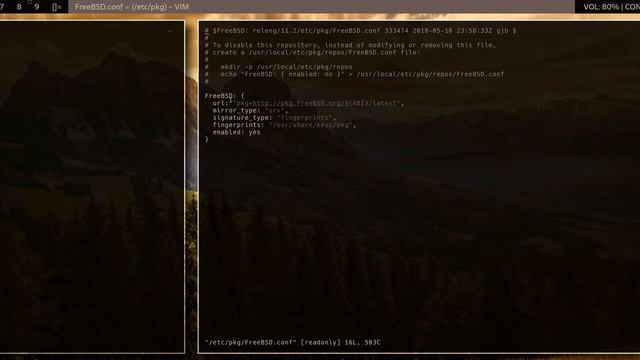Click the "/etc/pkg/FreeBSD.conf" [readonly] status line
This screenshot has width=640, height=360.
(292, 342)
